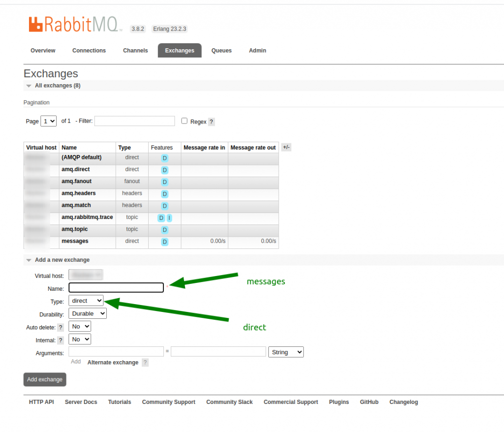Click the D feature badge for amq.rabbitmq.trace

pyautogui.click(x=161, y=218)
